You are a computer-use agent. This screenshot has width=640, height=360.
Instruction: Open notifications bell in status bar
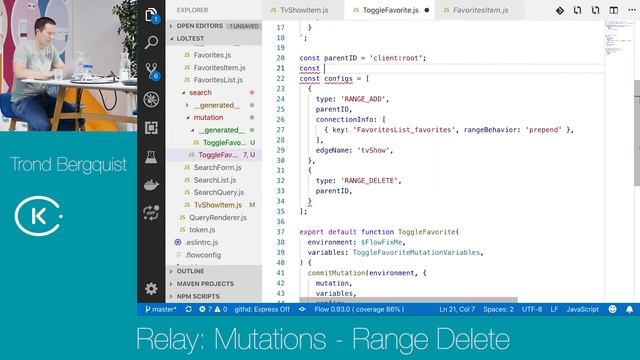[x=629, y=309]
